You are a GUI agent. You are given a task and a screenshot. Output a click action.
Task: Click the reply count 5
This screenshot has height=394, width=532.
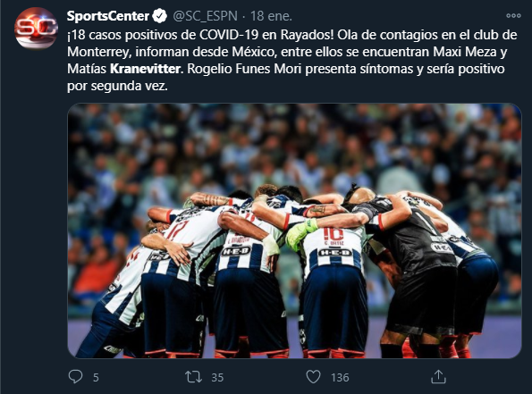click(96, 377)
